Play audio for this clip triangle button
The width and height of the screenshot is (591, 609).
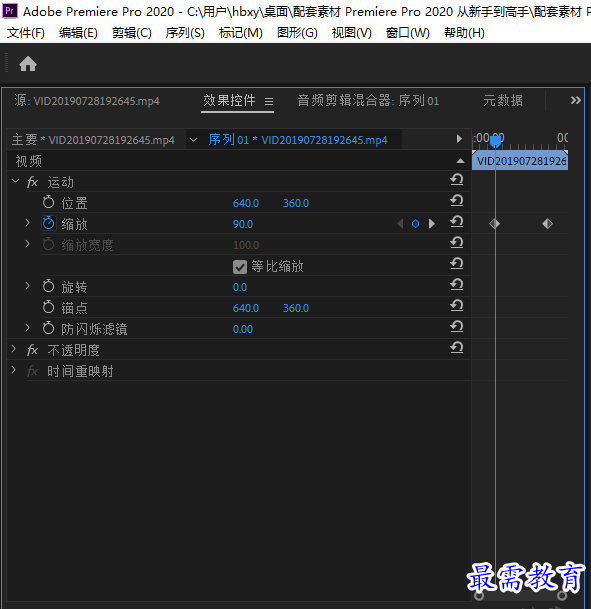point(459,139)
